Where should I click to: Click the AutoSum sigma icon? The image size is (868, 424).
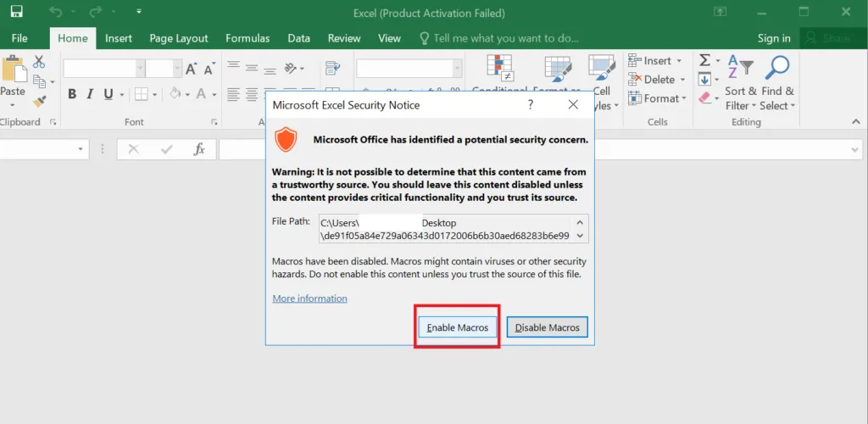click(x=704, y=59)
